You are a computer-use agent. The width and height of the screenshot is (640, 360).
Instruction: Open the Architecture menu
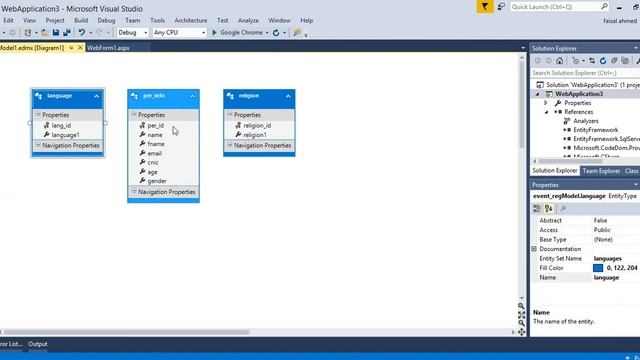pos(191,20)
